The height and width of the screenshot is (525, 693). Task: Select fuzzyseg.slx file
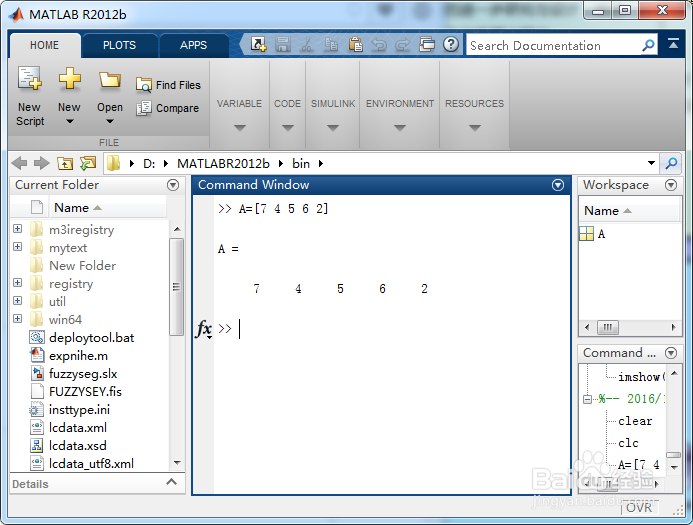pyautogui.click(x=83, y=374)
